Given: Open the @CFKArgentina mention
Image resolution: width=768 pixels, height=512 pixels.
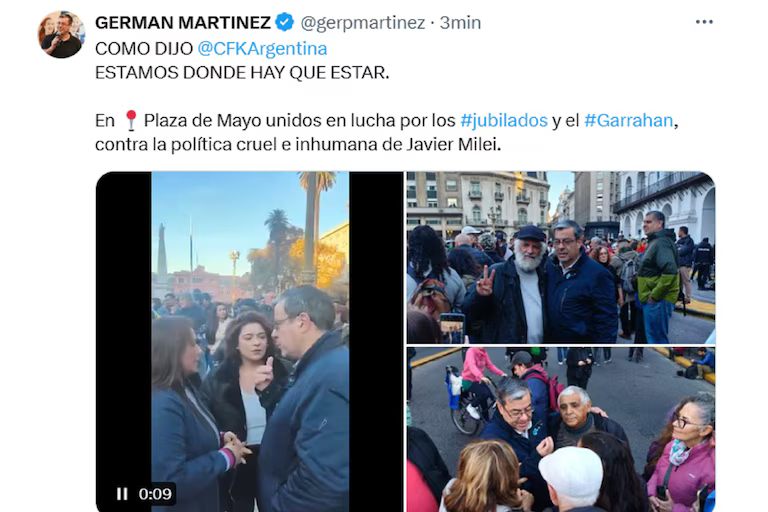Looking at the screenshot, I should (x=262, y=49).
